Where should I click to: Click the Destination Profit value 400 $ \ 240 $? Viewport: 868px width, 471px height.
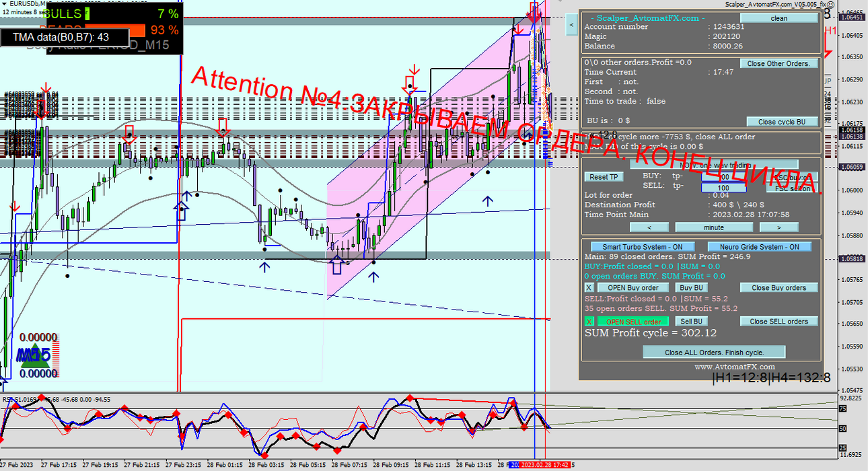click(738, 205)
